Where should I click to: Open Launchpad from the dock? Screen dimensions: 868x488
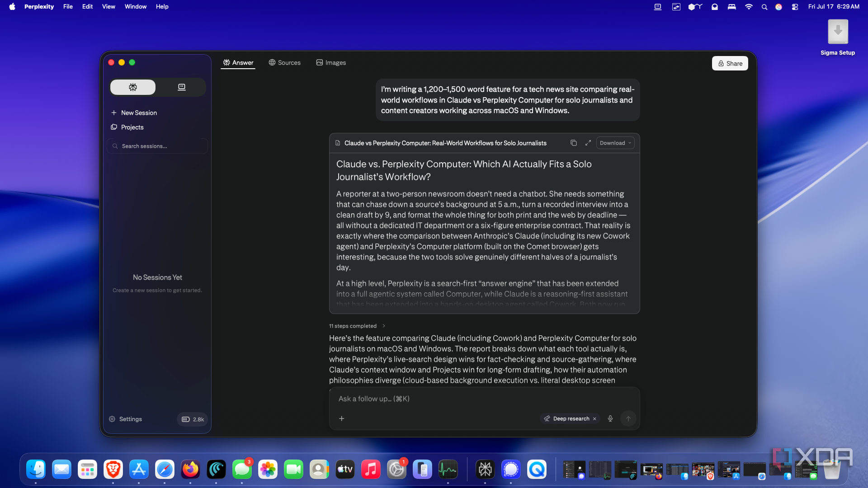point(87,469)
